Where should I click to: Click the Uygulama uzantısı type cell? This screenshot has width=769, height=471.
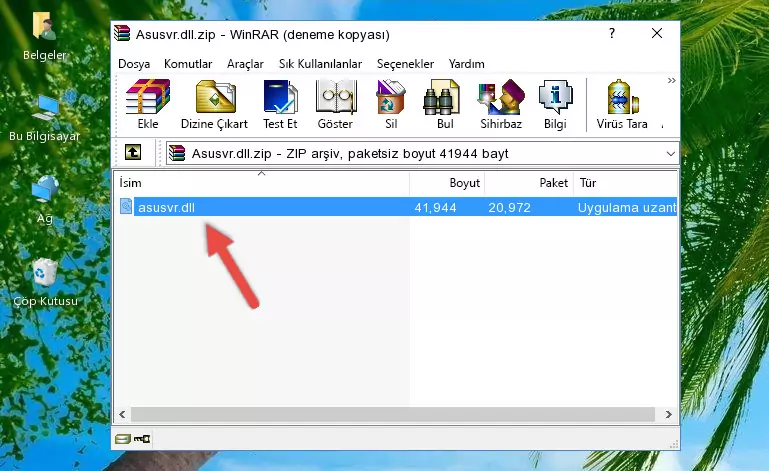click(627, 208)
